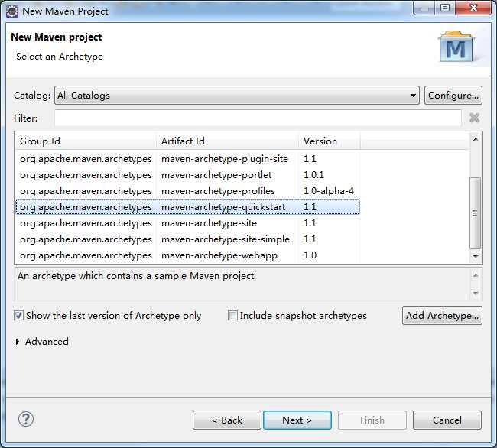The width and height of the screenshot is (497, 448).
Task: Select the maven-archetype-site-simple row
Action: 187,239
